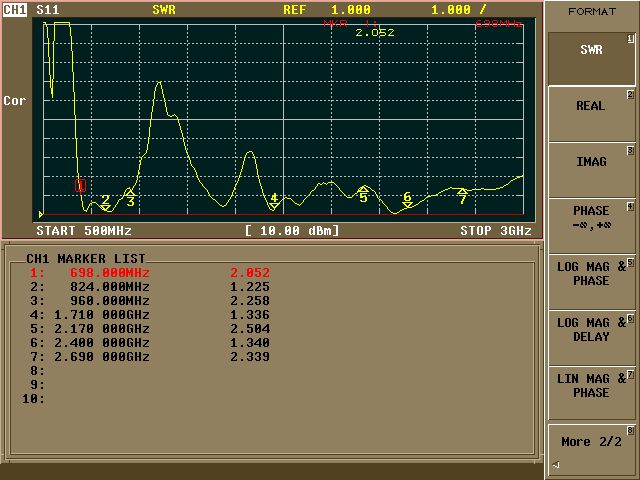Click marker 2 on the SWR trace
This screenshot has width=640, height=480.
click(106, 202)
